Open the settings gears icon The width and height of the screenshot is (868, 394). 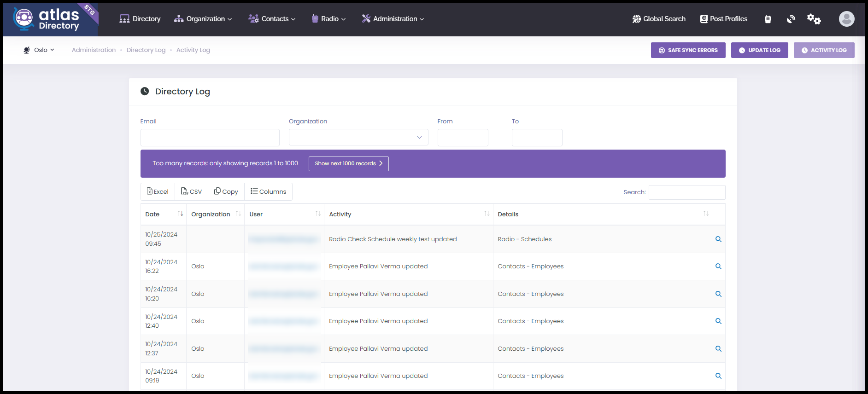click(814, 19)
